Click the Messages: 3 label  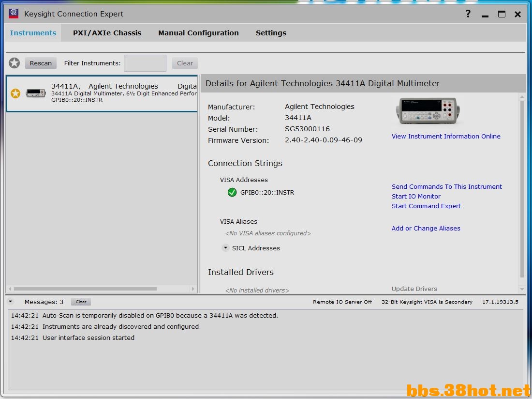coord(44,302)
